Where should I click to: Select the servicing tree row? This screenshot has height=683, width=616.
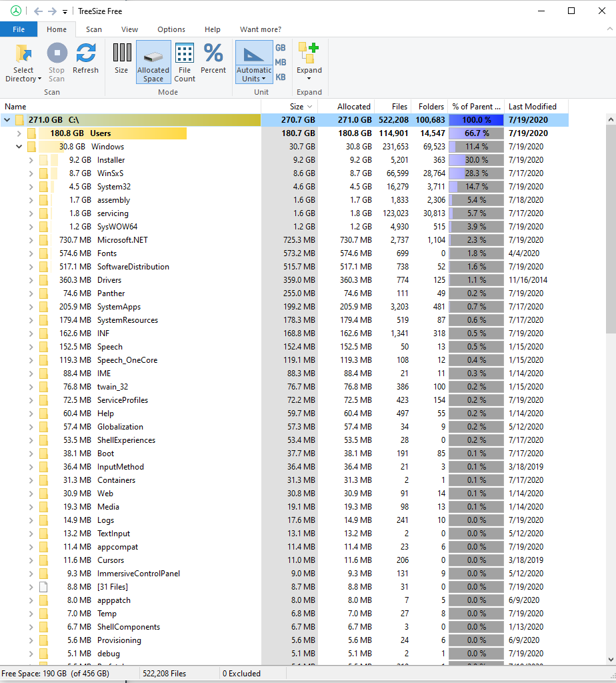pos(284,213)
